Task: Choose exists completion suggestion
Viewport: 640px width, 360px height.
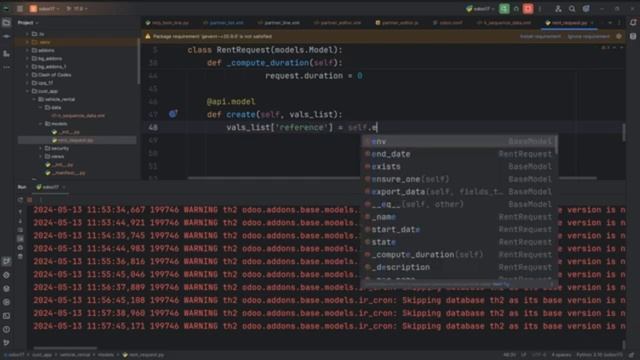Action: coord(458,167)
